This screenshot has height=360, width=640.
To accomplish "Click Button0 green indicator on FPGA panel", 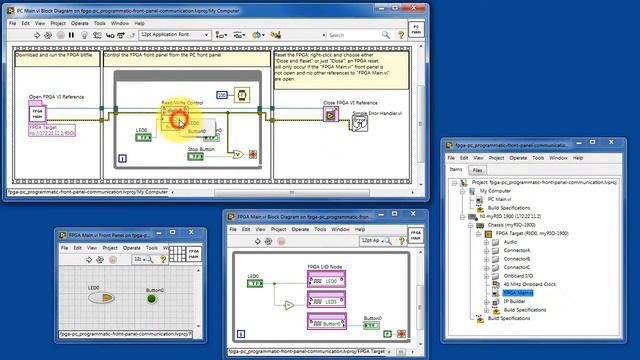I will pos(151,299).
